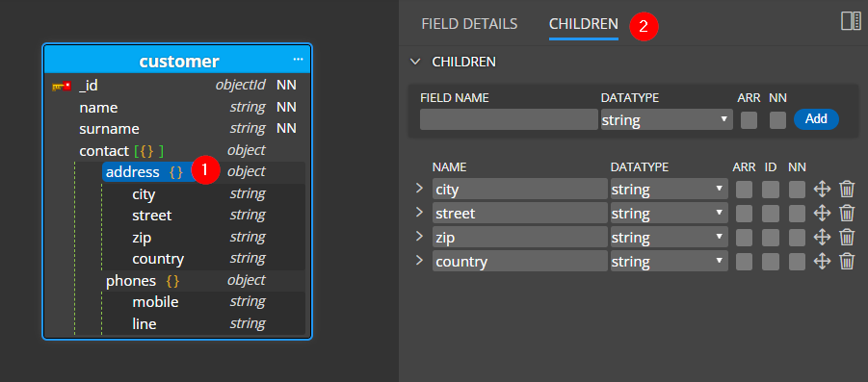Screen dimensions: 868x382
Task: Check the NN box for city
Action: (797, 190)
